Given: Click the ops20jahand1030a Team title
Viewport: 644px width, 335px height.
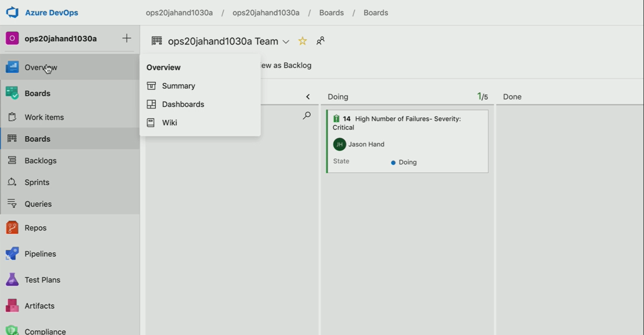Looking at the screenshot, I should coord(223,41).
